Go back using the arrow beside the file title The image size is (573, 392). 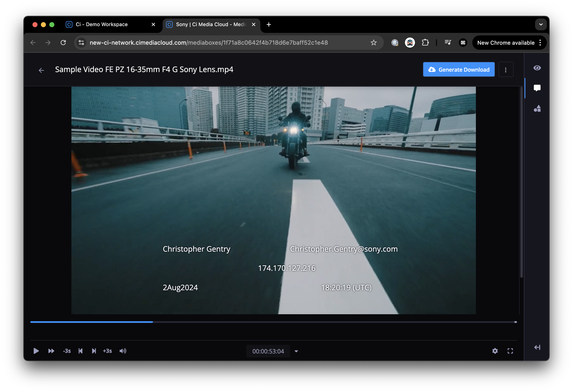tap(42, 70)
